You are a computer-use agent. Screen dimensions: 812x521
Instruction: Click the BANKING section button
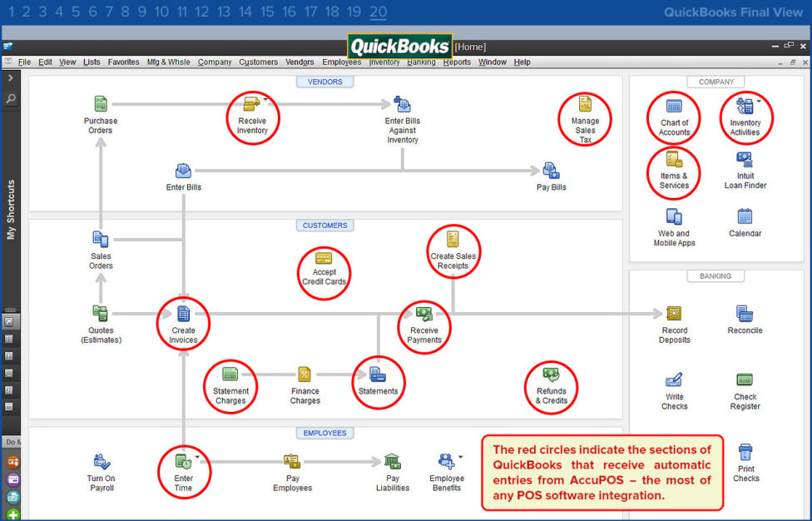[x=715, y=276]
